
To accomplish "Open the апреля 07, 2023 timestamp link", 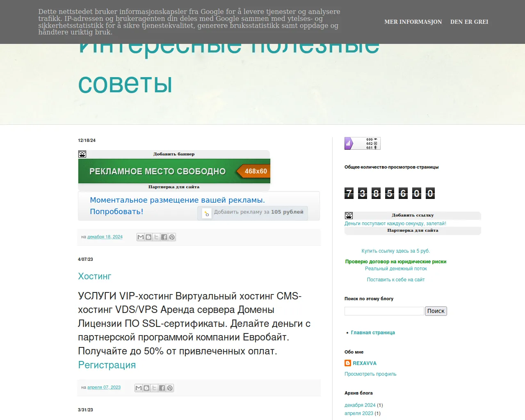I will point(104,388).
